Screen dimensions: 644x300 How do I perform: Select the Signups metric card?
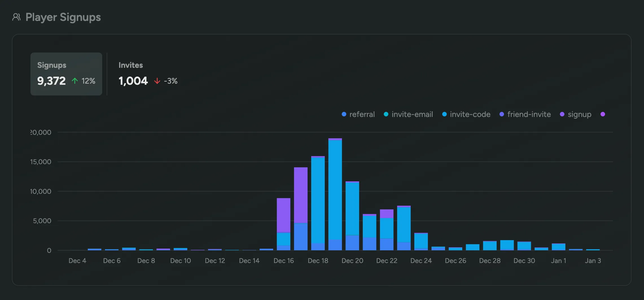(66, 74)
